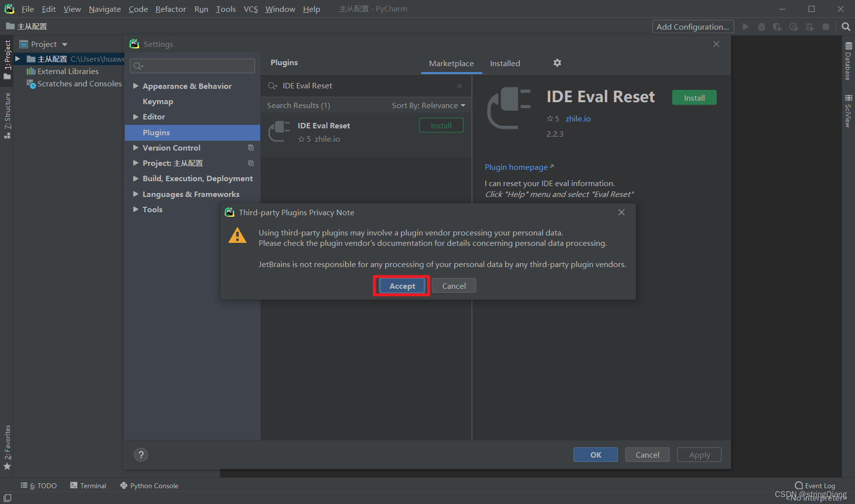Expand Appearance & Behavior settings
Image resolution: width=855 pixels, height=504 pixels.
click(136, 86)
